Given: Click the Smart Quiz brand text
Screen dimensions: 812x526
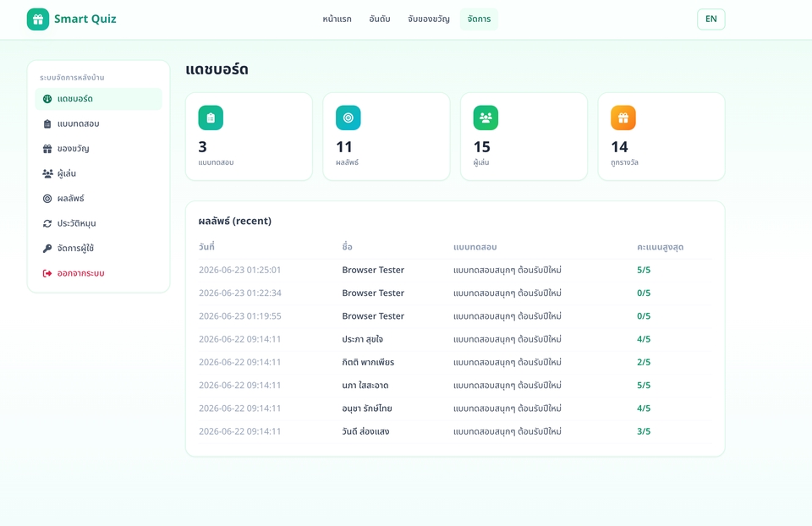Looking at the screenshot, I should point(85,19).
